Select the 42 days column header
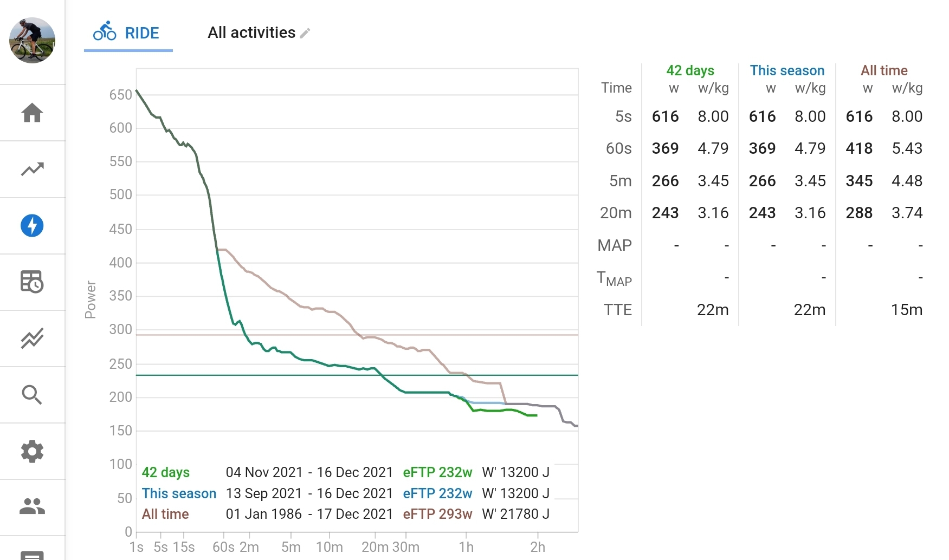This screenshot has height=560, width=949. tap(690, 70)
